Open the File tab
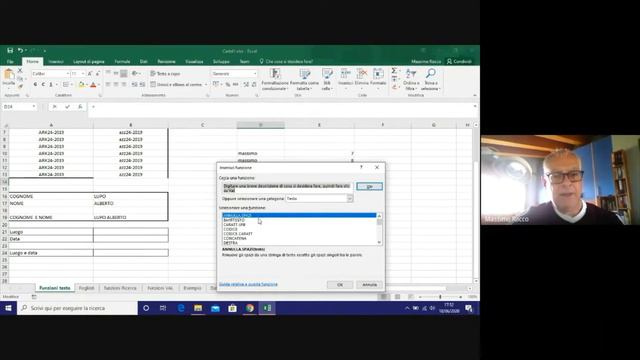Screen dimensions: 640x360 tap(10, 61)
